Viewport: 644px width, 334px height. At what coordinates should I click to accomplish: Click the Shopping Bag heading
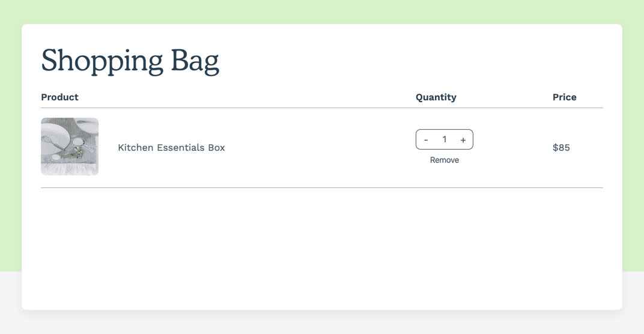point(130,61)
